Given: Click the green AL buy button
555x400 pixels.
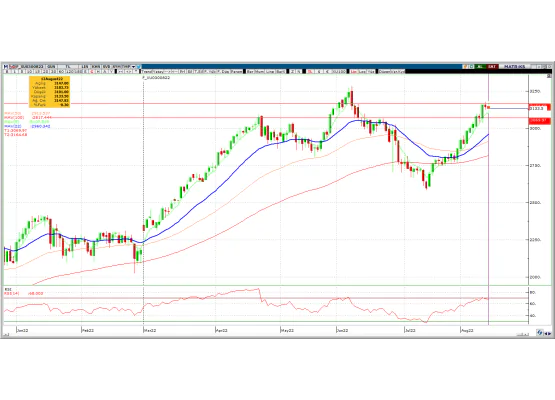Looking at the screenshot, I should [480, 67].
